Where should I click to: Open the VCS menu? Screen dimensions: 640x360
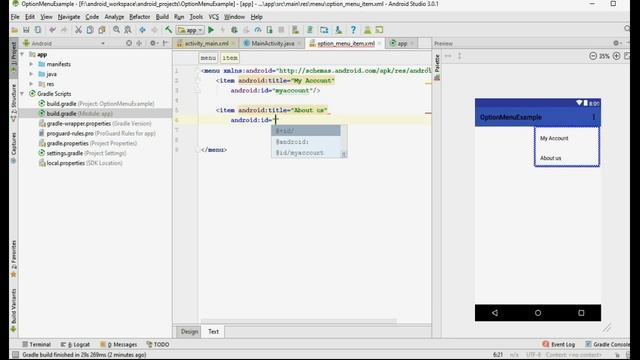pyautogui.click(x=214, y=17)
